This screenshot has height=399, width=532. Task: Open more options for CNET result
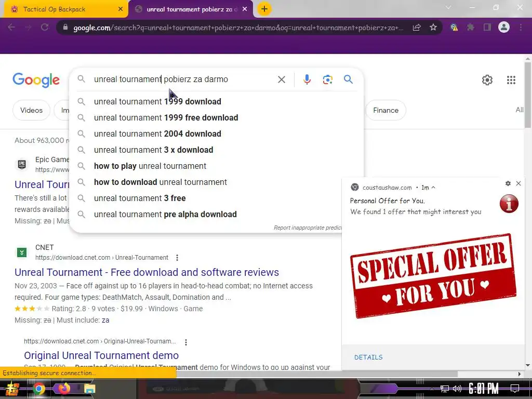coord(177,258)
